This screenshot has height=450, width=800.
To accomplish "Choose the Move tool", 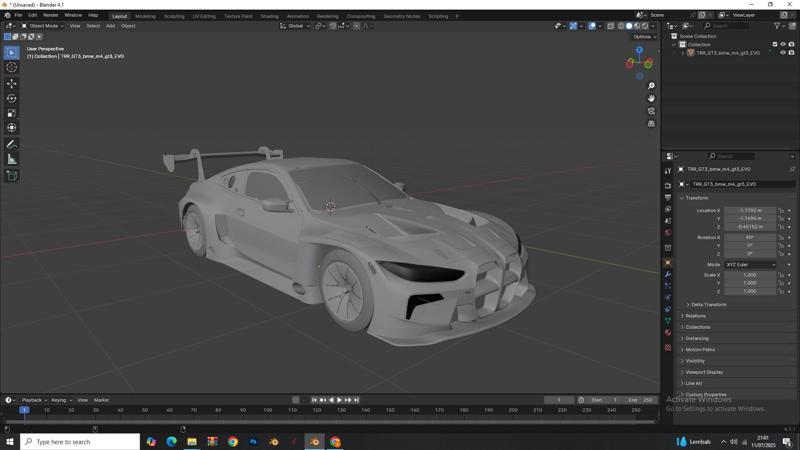I will click(x=11, y=83).
